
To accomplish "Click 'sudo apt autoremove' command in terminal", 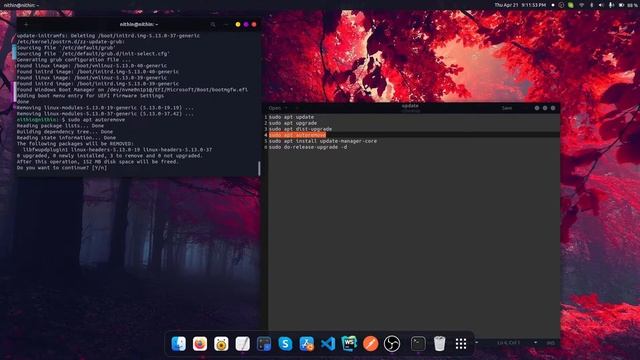I will point(96,120).
